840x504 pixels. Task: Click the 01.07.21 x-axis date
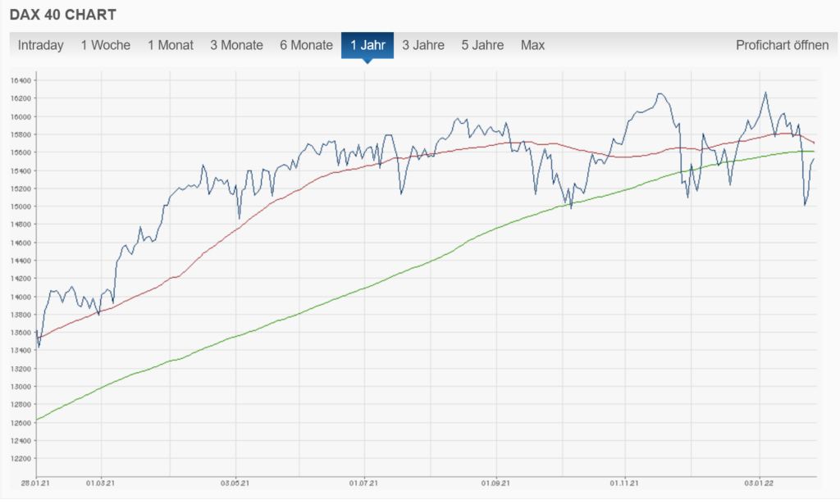click(363, 483)
